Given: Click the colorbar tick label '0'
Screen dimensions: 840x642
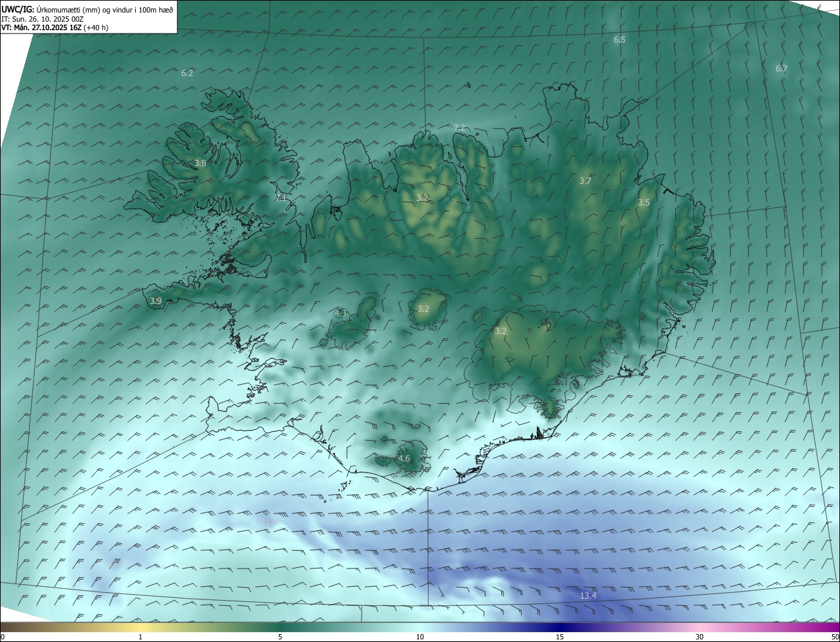Looking at the screenshot, I should click(x=3, y=637).
